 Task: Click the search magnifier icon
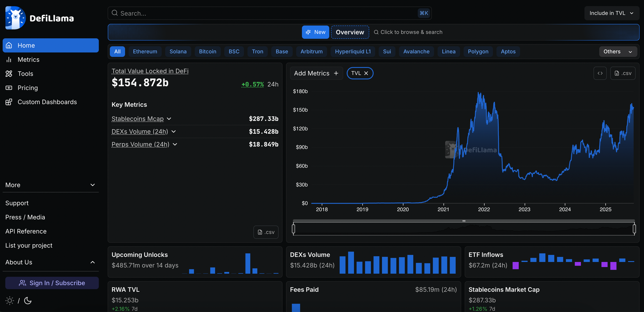[x=115, y=13]
